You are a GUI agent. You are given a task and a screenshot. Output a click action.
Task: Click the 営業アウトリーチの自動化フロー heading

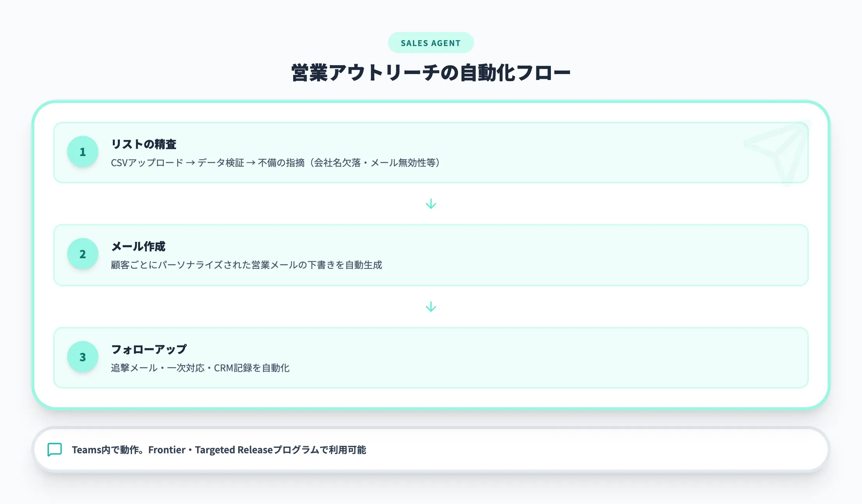pyautogui.click(x=431, y=73)
